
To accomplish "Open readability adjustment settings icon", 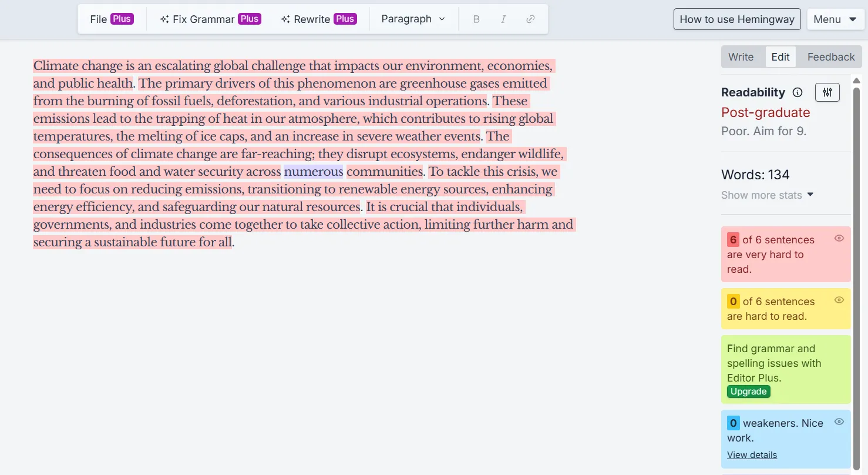I will point(827,92).
